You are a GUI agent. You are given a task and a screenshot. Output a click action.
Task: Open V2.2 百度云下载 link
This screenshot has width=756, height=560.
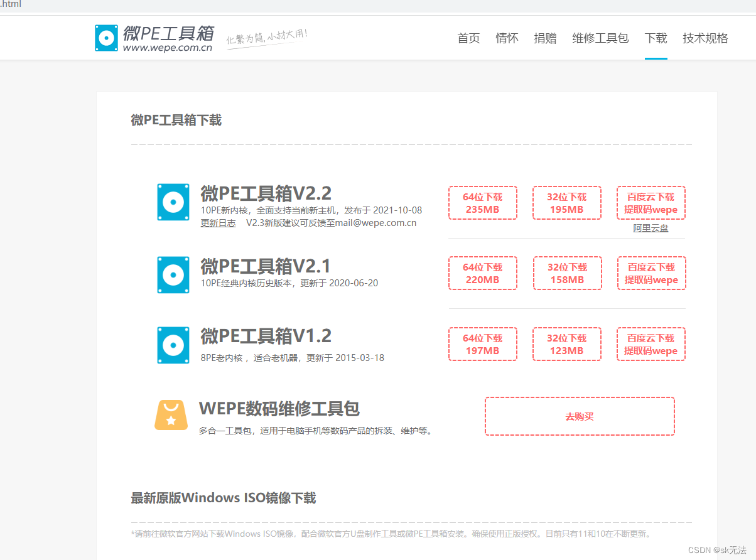[x=651, y=203]
